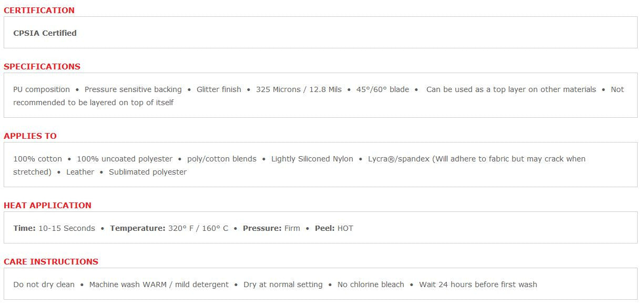
Task: Click the CARE INSTRUCTIONS section heading
Action: click(51, 262)
